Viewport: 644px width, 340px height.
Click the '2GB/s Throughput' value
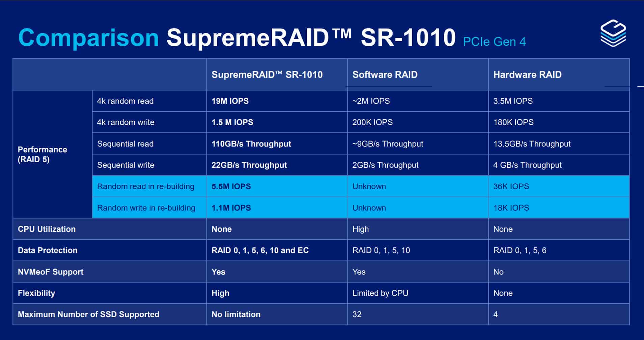385,165
